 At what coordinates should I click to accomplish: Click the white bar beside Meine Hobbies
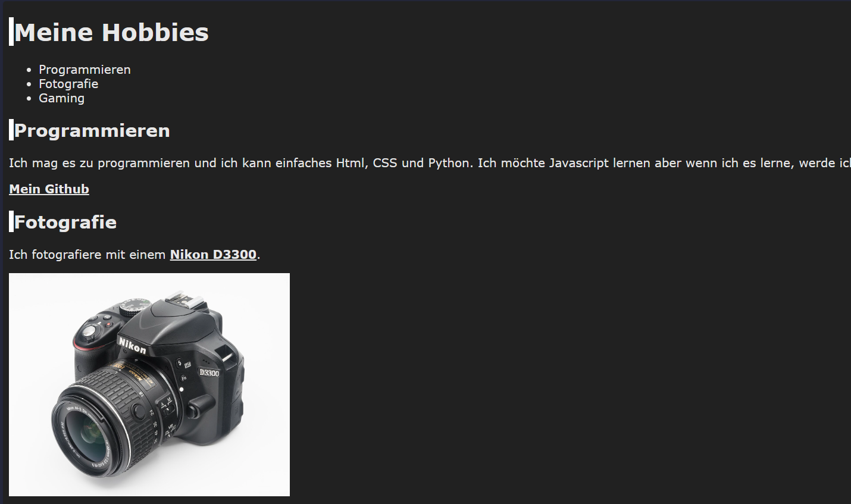pos(11,32)
